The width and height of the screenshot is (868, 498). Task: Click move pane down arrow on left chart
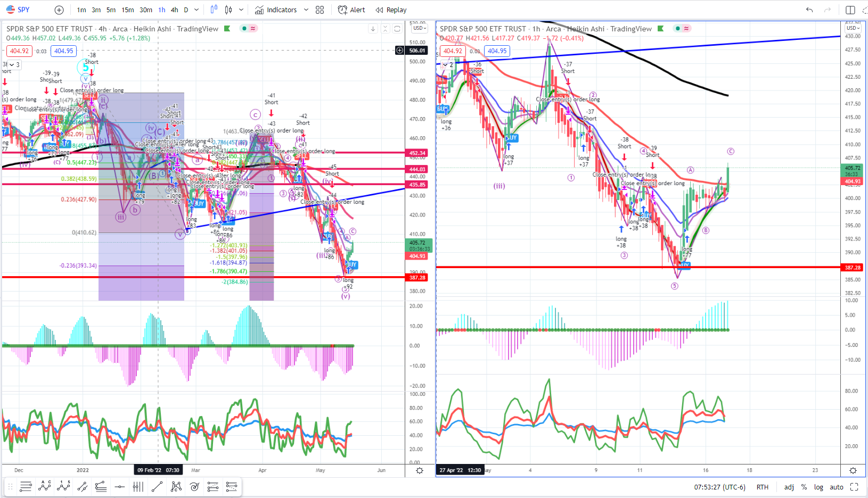[373, 29]
